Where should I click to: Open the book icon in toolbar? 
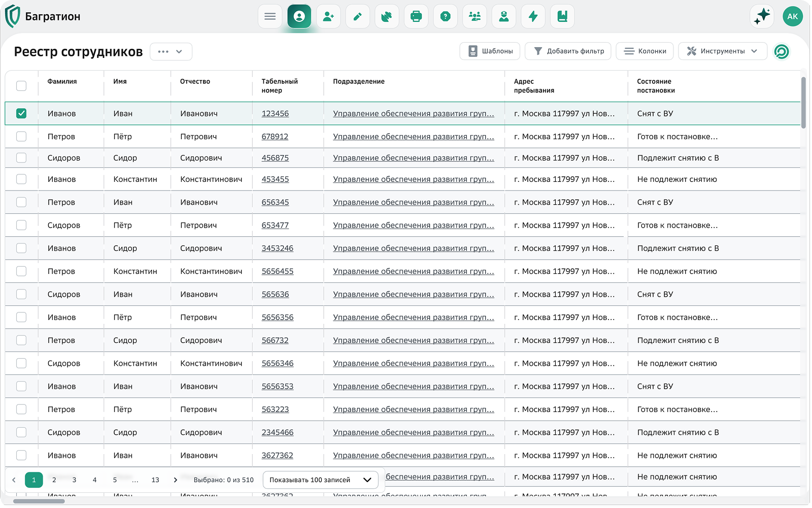coord(562,17)
